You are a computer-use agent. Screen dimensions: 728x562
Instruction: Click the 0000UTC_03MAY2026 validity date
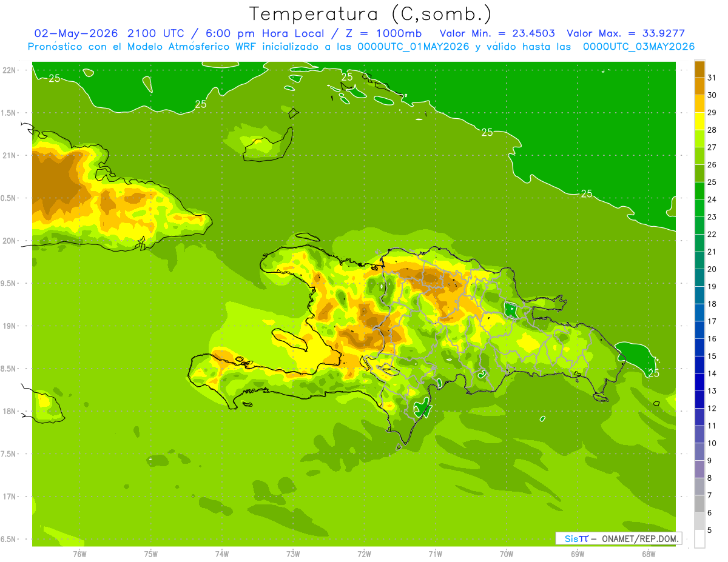pos(639,47)
